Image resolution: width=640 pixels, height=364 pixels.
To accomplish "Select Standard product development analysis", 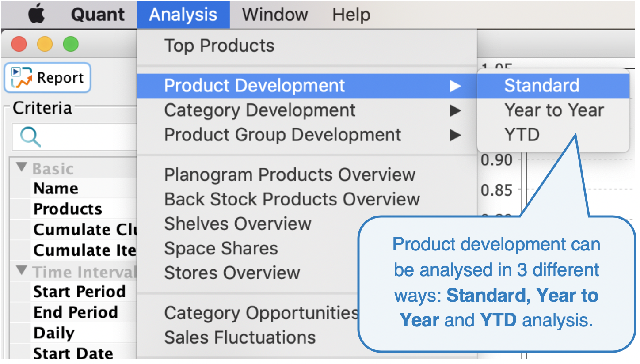I will pos(541,86).
